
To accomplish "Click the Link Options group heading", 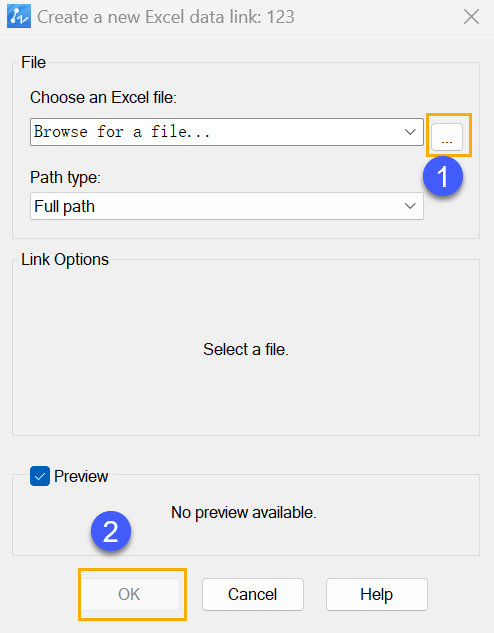I will pyautogui.click(x=65, y=259).
